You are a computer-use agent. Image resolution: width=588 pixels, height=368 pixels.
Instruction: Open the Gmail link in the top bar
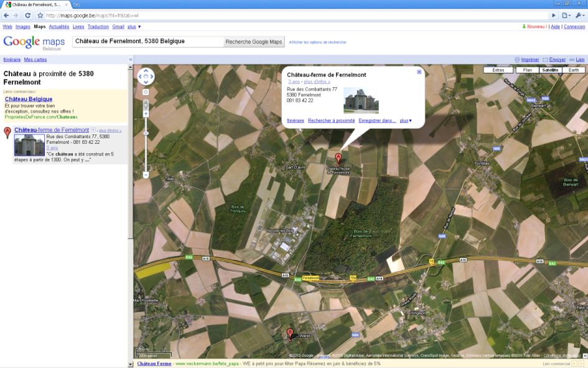118,27
